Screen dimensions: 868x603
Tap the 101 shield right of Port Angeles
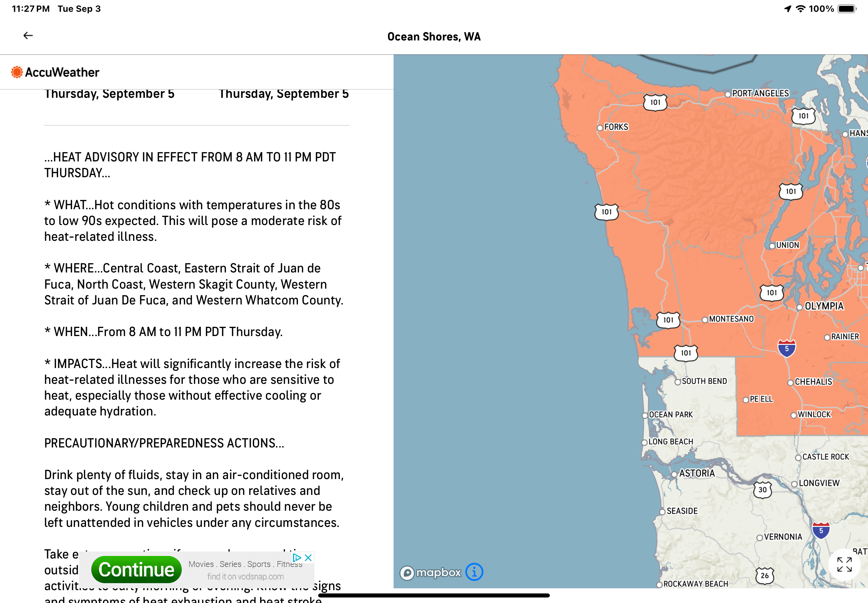(x=803, y=116)
